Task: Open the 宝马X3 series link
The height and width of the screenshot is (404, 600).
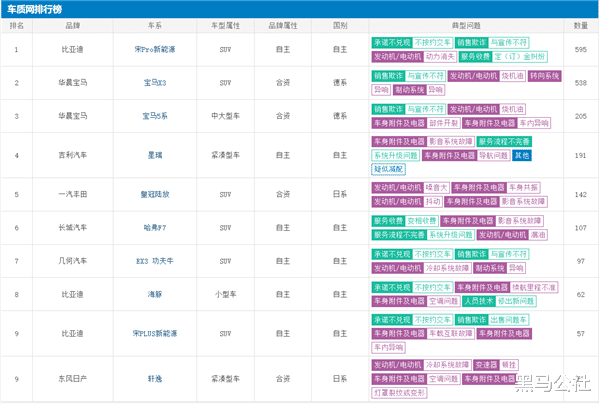Action: click(153, 82)
